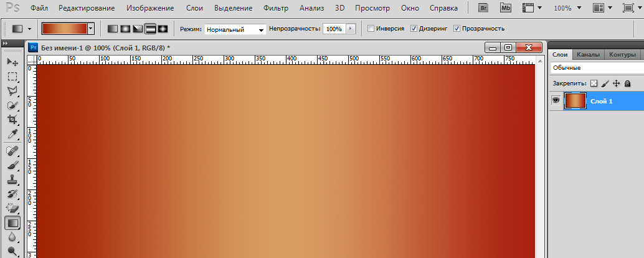The width and height of the screenshot is (644, 258).
Task: Select the Clone Stamp tool
Action: pos(12,179)
